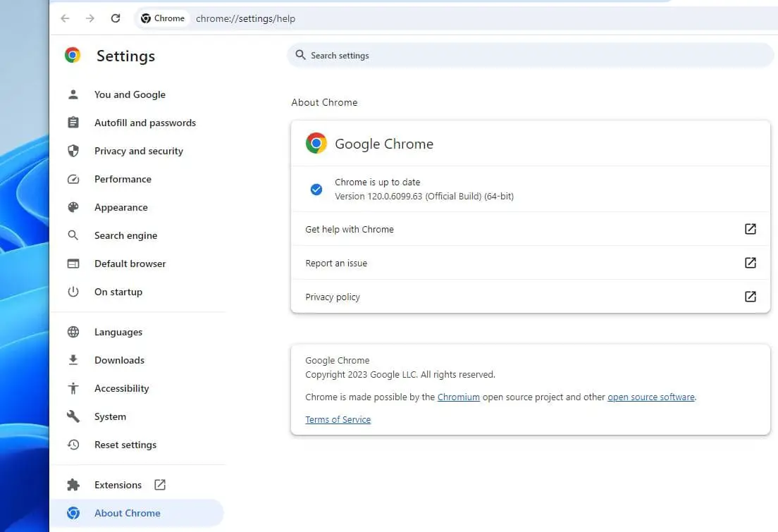Click the external link icon beside Get help with Chrome
Screen dimensions: 778x532
pyautogui.click(x=750, y=229)
